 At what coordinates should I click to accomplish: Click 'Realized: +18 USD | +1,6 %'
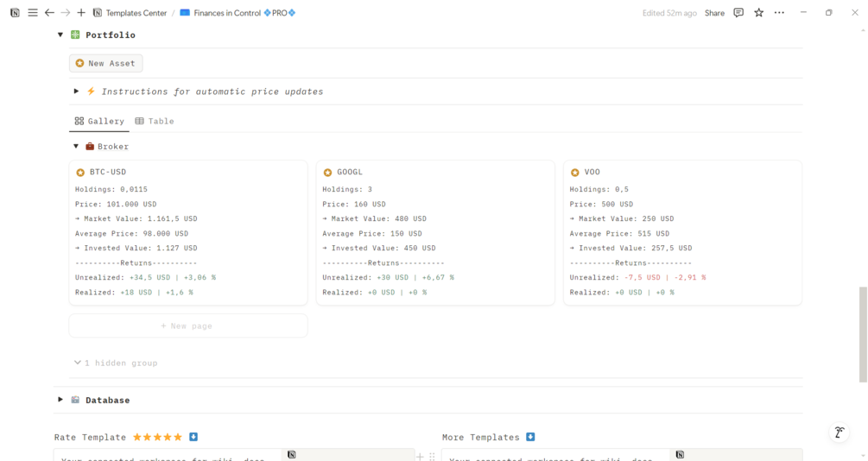click(x=134, y=292)
